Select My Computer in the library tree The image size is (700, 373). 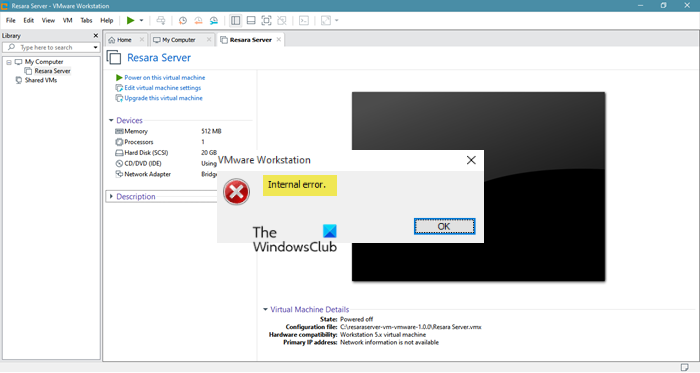tap(44, 62)
